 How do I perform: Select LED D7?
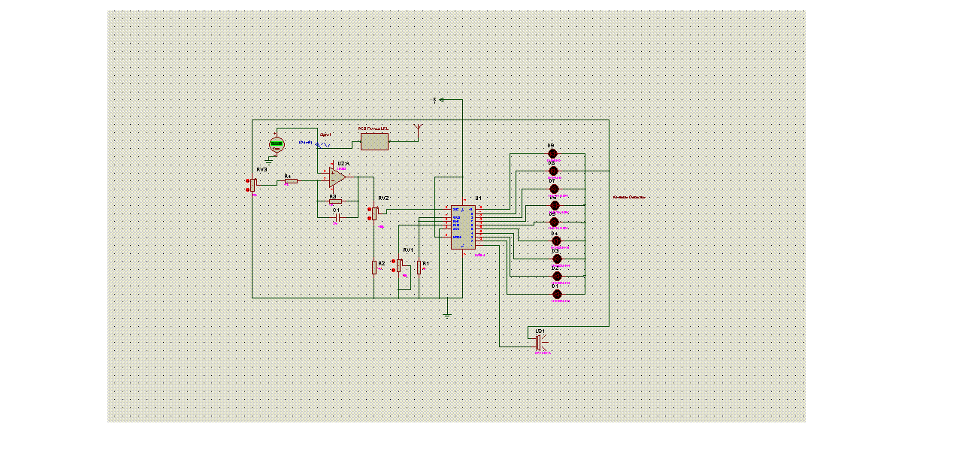point(555,189)
